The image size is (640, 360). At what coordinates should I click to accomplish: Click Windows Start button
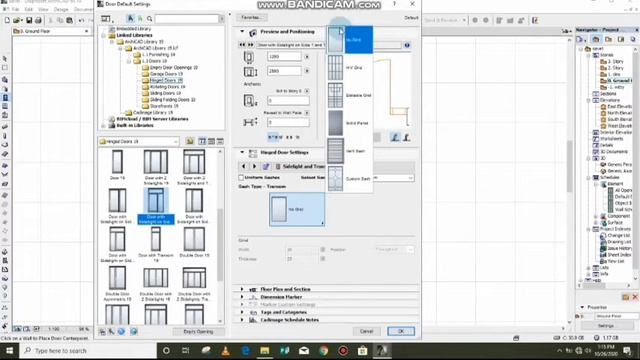coord(9,351)
